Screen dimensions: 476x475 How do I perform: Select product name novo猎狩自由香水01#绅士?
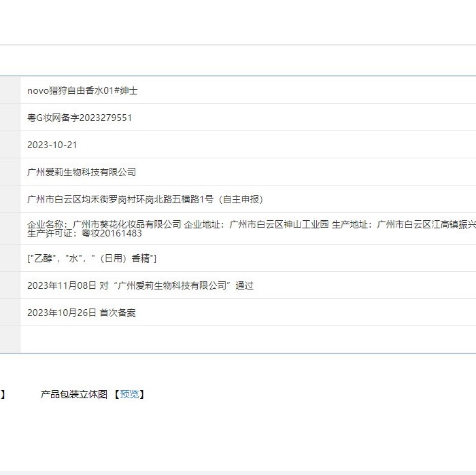click(x=82, y=90)
